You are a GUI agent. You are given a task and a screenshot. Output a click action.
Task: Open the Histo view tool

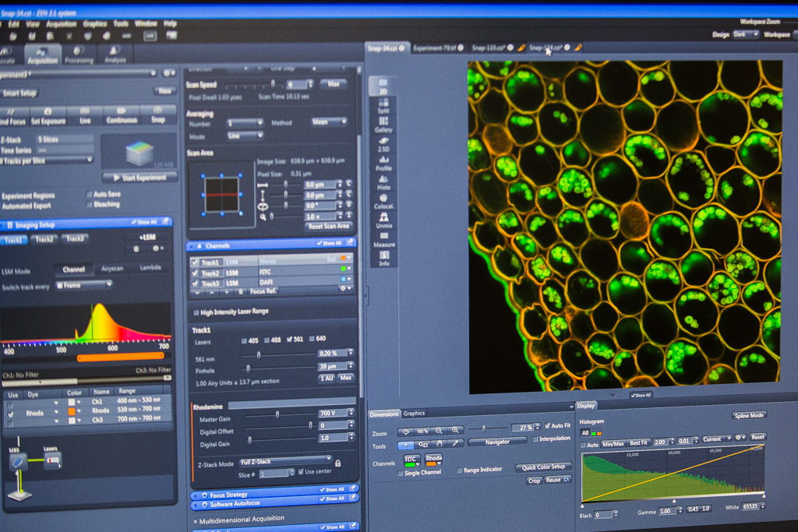click(x=383, y=183)
